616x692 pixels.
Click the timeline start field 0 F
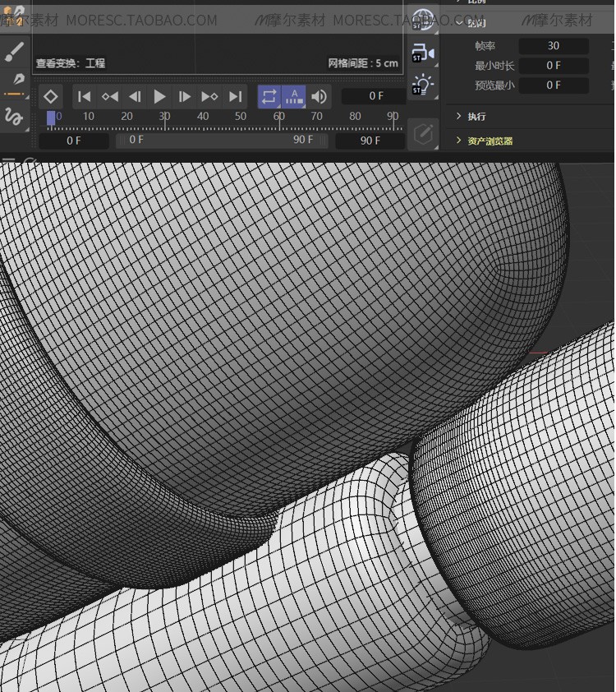[74, 141]
